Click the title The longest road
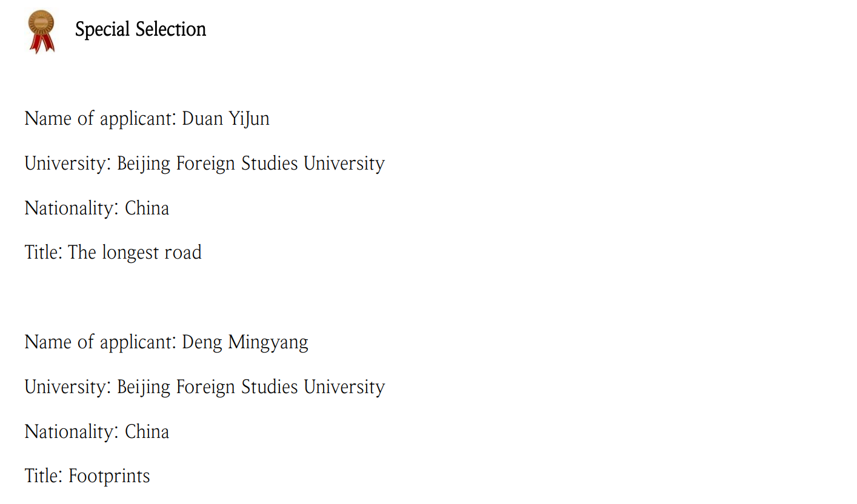 pyautogui.click(x=135, y=253)
